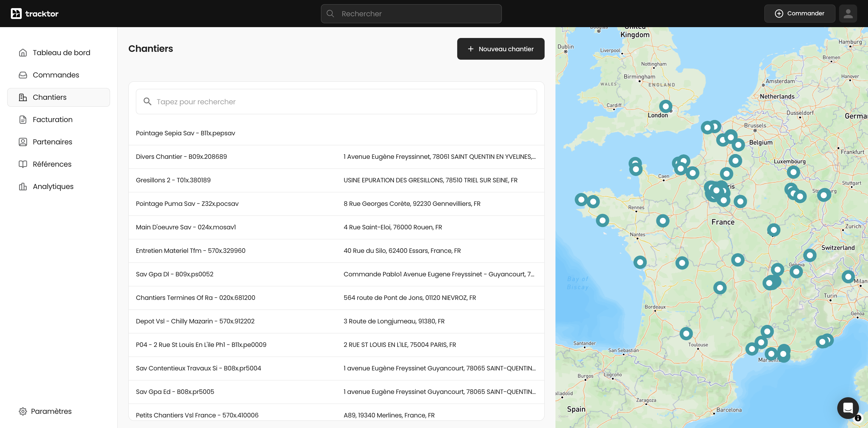Open P04 - 2 Rue St Louis row
868x428 pixels.
[x=336, y=345]
